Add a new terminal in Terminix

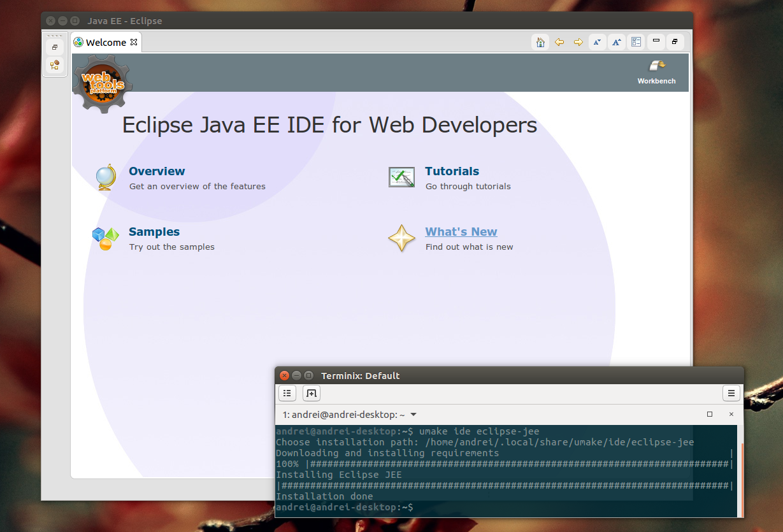tap(312, 393)
